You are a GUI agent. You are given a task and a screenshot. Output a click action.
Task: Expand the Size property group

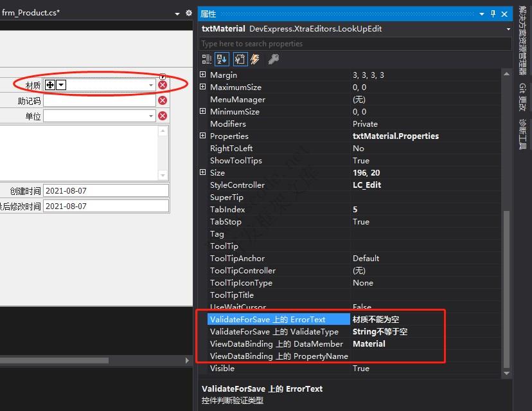click(x=203, y=172)
